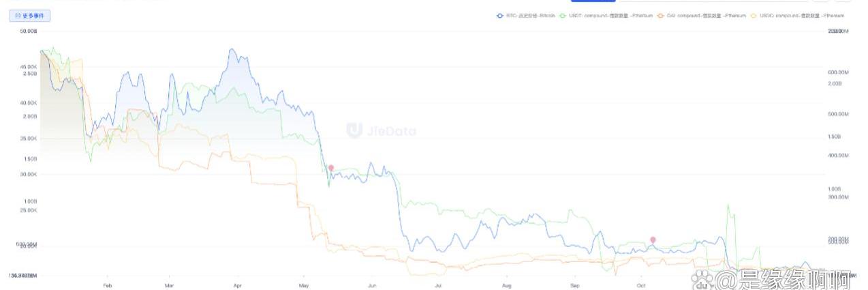Click the Apr label on time axis

pos(237,286)
